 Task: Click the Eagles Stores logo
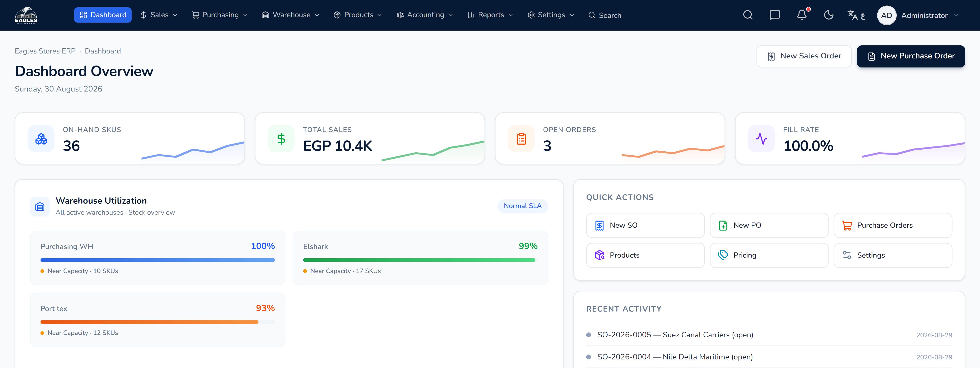pos(26,15)
